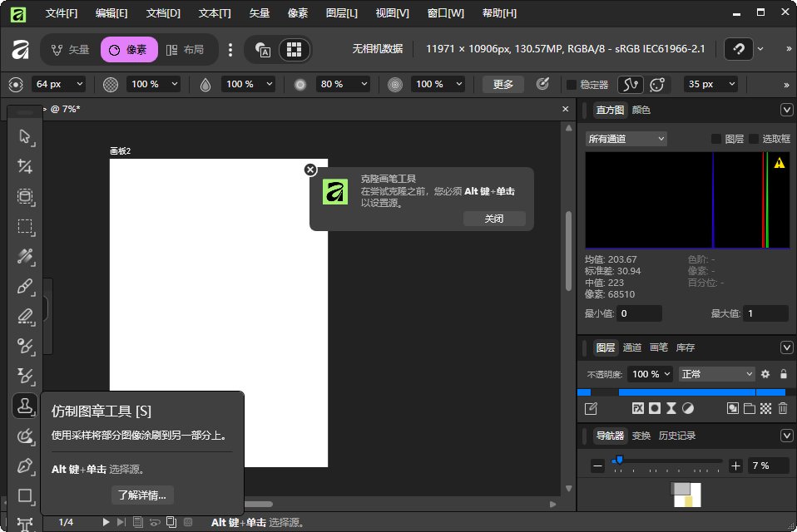Open the 所有通道 channel dropdown

tap(626, 139)
